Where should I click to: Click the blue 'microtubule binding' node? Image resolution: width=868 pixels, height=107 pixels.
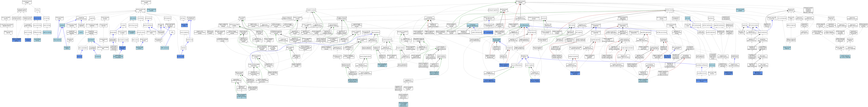click(x=28, y=40)
